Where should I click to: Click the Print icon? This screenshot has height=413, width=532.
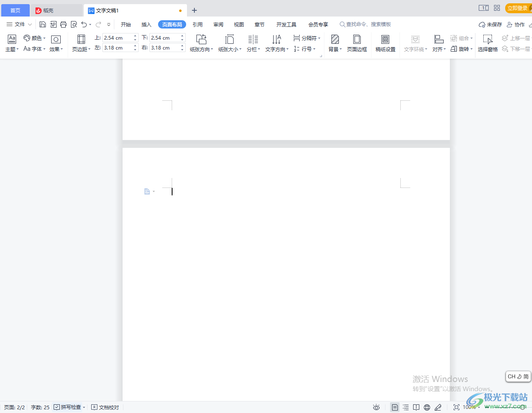click(63, 24)
